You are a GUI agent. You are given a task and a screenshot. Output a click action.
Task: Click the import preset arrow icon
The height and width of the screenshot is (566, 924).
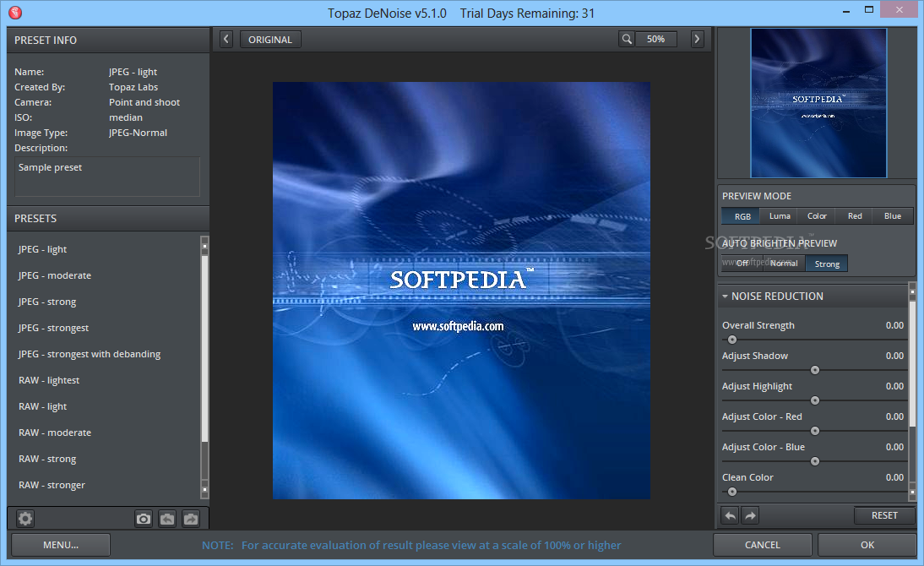(167, 519)
